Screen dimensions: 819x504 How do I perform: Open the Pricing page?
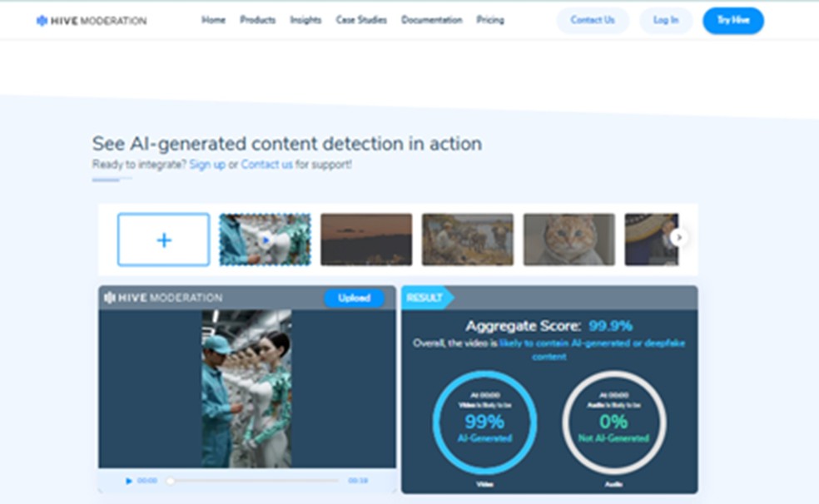490,20
